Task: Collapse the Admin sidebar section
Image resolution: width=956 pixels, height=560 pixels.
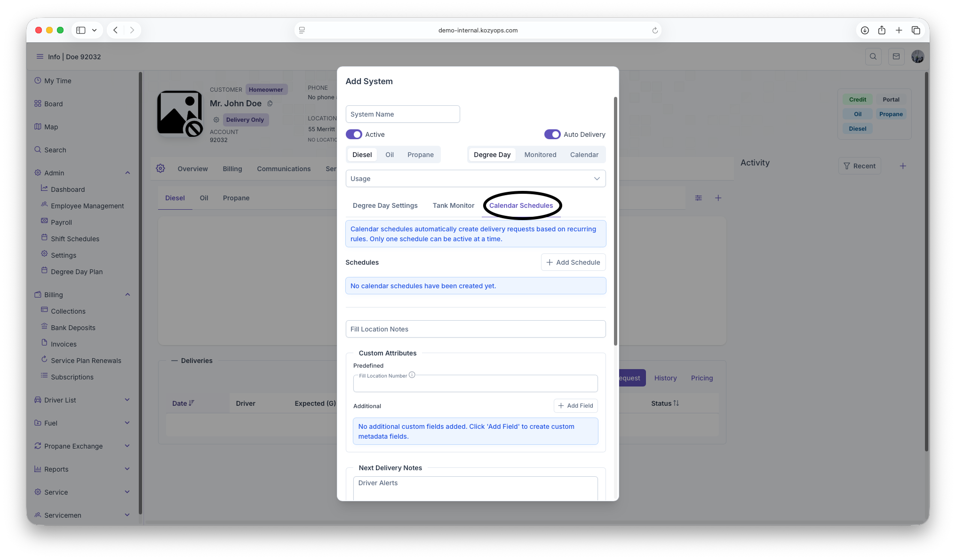Action: [127, 173]
